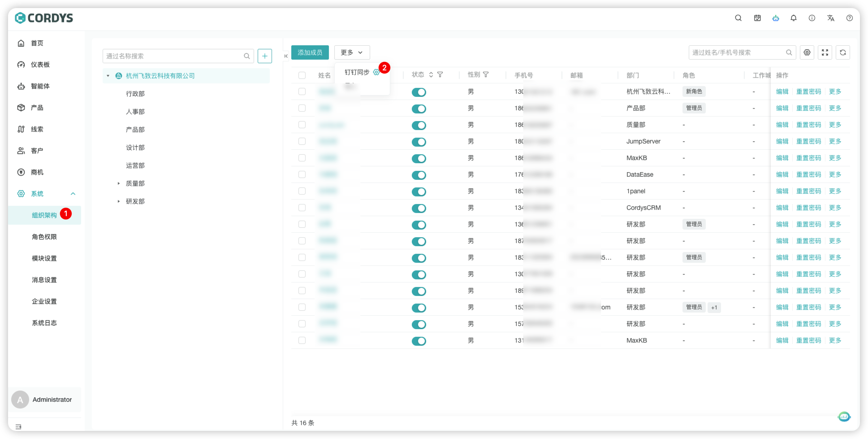Click the plus icon to add department
868x439 pixels.
click(264, 56)
